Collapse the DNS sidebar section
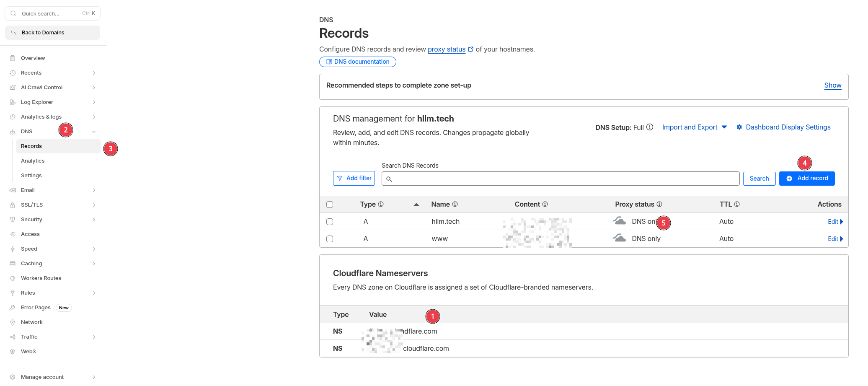Viewport: 868px width, 386px height. (x=94, y=132)
